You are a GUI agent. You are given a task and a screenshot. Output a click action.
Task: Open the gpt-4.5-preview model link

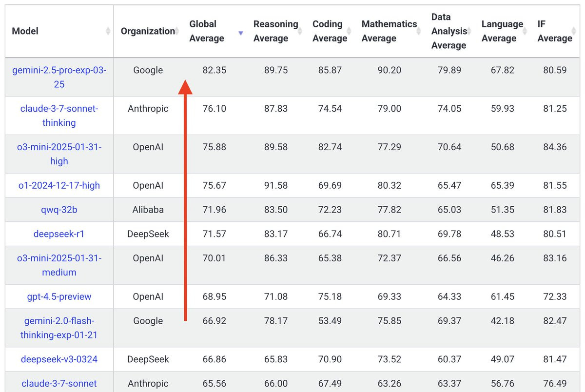[59, 296]
